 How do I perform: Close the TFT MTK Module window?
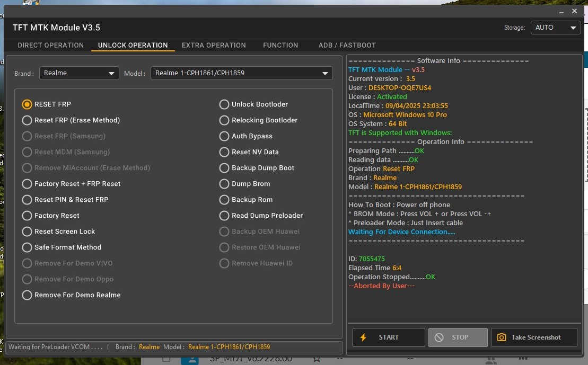coord(574,11)
